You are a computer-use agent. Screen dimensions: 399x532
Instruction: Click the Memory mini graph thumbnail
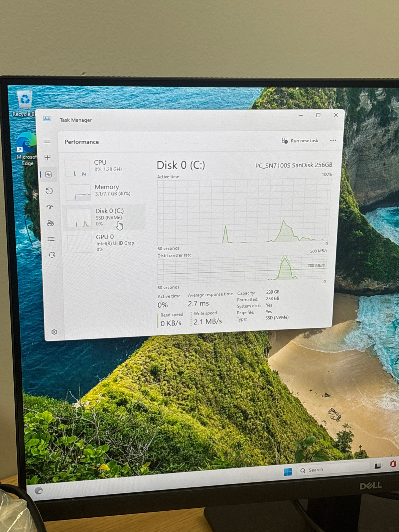point(78,192)
